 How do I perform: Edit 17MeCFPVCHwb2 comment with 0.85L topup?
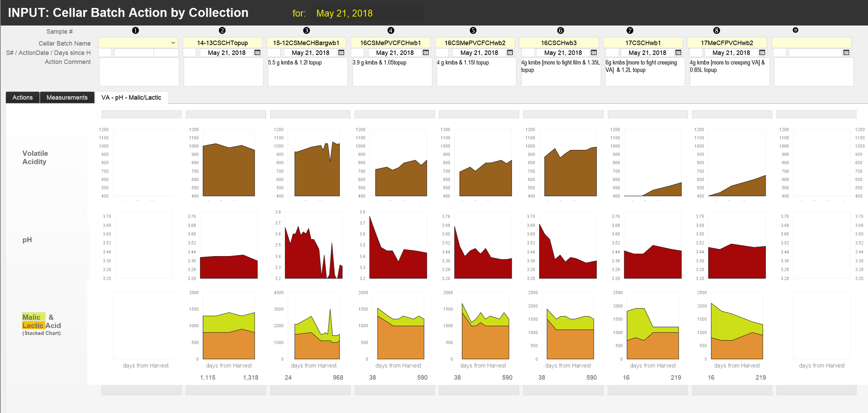(729, 72)
